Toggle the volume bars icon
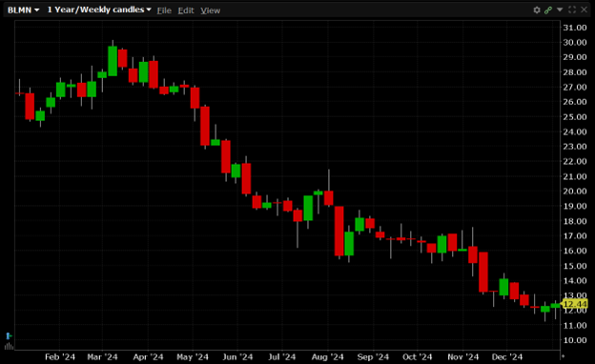Screen dimensions: 595x364 pyautogui.click(x=9, y=346)
